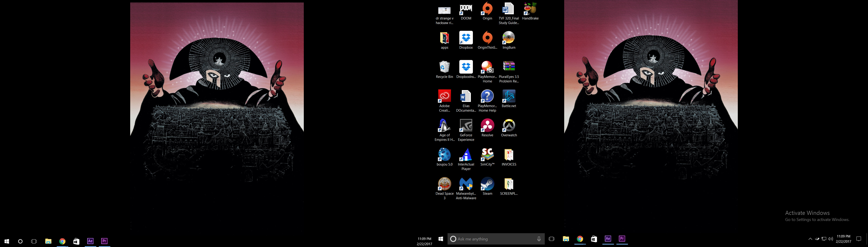Switch to Chrome on the right taskbar
The width and height of the screenshot is (868, 247).
pyautogui.click(x=580, y=239)
